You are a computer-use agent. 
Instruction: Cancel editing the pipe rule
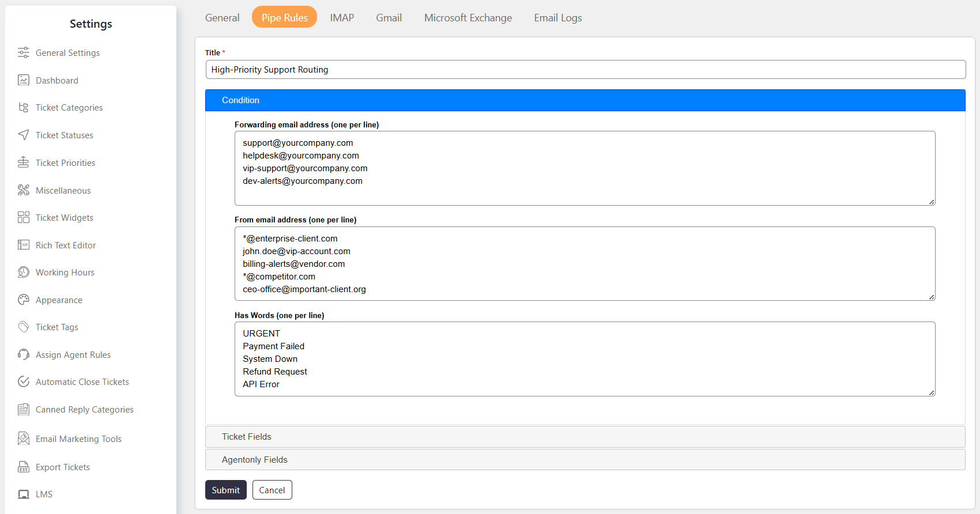pyautogui.click(x=272, y=490)
